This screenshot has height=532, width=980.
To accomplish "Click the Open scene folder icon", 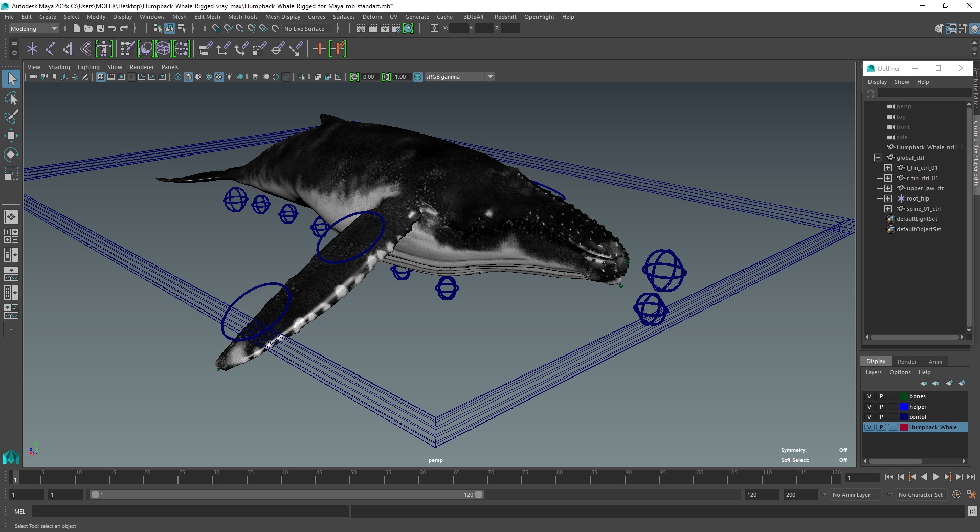I will (x=88, y=29).
